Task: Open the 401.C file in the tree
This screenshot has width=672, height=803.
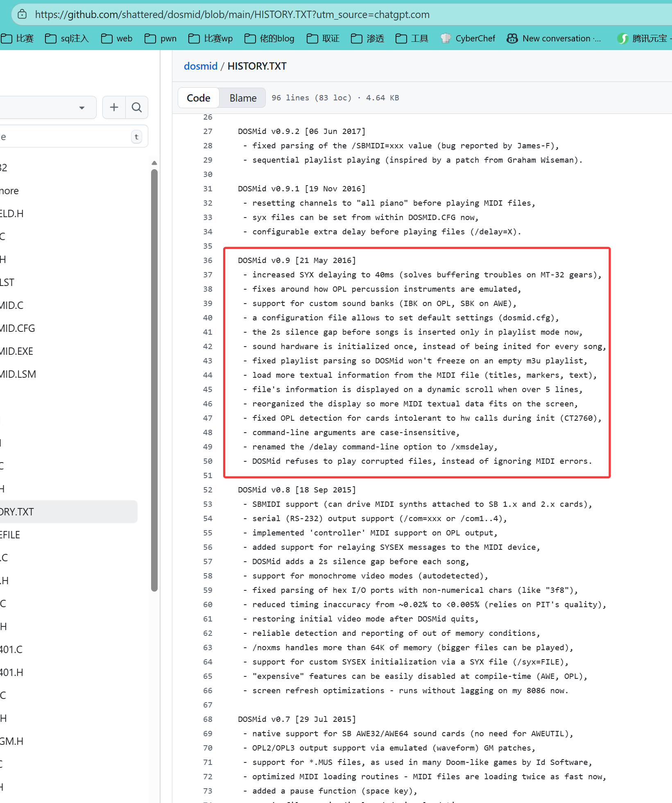Action: [11, 649]
